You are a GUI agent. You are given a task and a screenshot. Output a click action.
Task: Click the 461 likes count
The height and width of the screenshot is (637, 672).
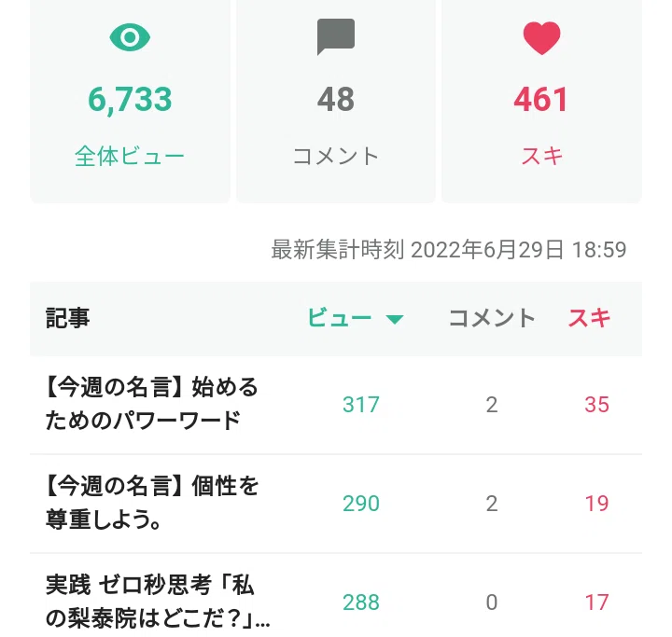point(541,100)
